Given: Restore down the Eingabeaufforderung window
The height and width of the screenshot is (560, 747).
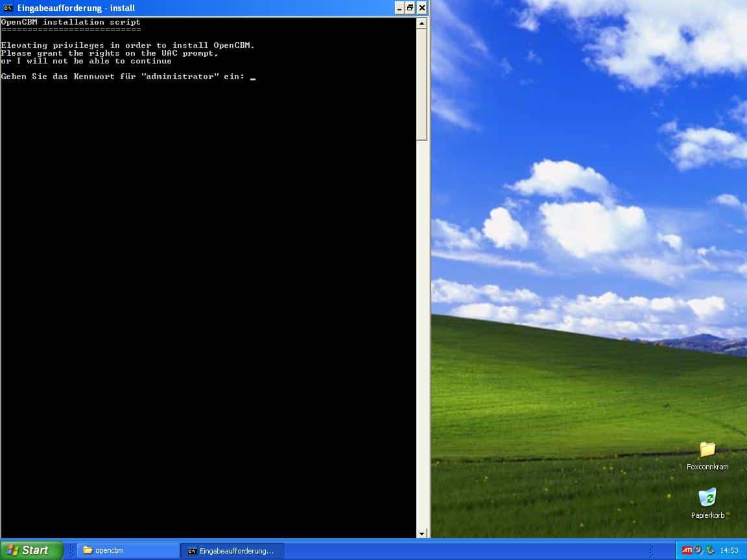Looking at the screenshot, I should tap(410, 8).
